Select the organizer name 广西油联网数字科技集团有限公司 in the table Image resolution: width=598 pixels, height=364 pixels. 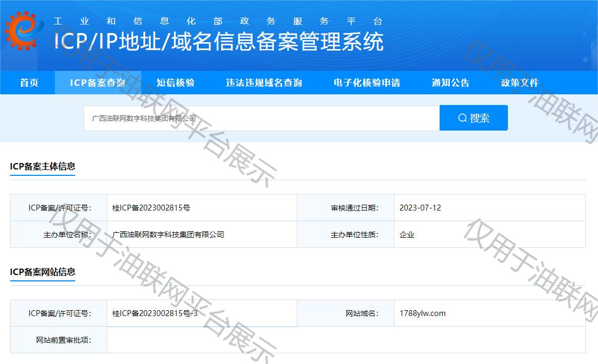tap(168, 234)
